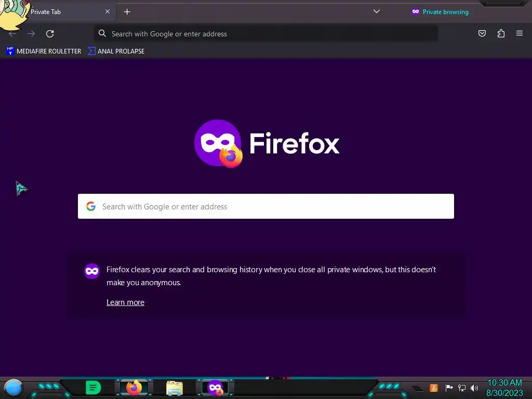Focus the center Google search field
The width and height of the screenshot is (532, 399).
click(265, 206)
